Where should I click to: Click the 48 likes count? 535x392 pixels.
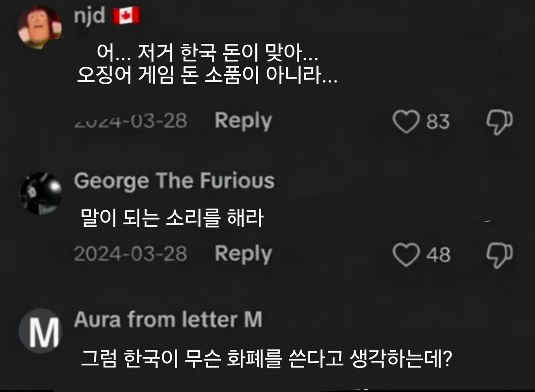tap(438, 255)
